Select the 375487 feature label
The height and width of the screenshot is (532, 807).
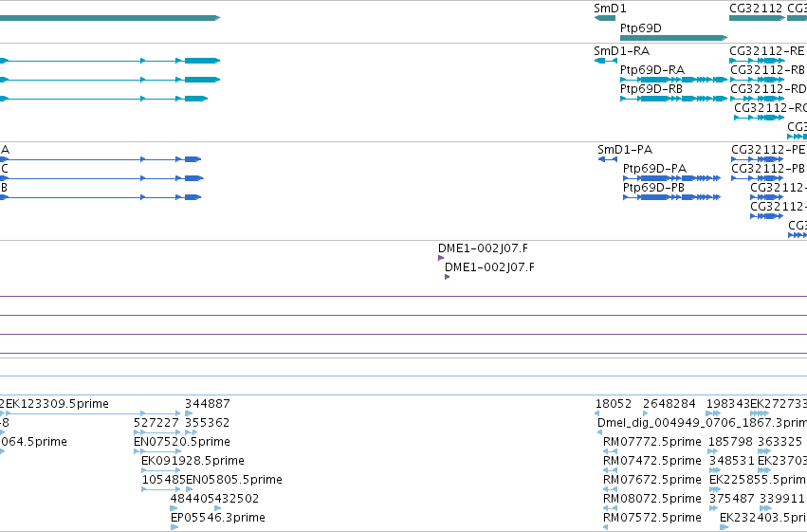(732, 499)
